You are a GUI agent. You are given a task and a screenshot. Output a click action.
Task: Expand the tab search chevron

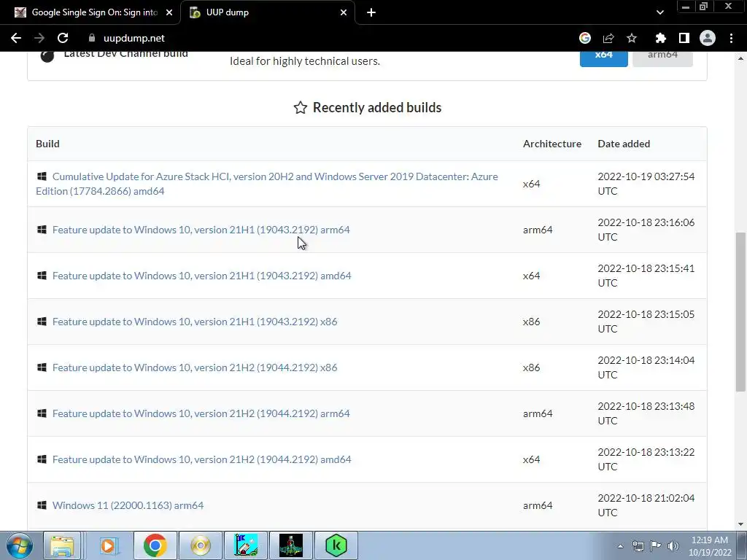pyautogui.click(x=659, y=12)
